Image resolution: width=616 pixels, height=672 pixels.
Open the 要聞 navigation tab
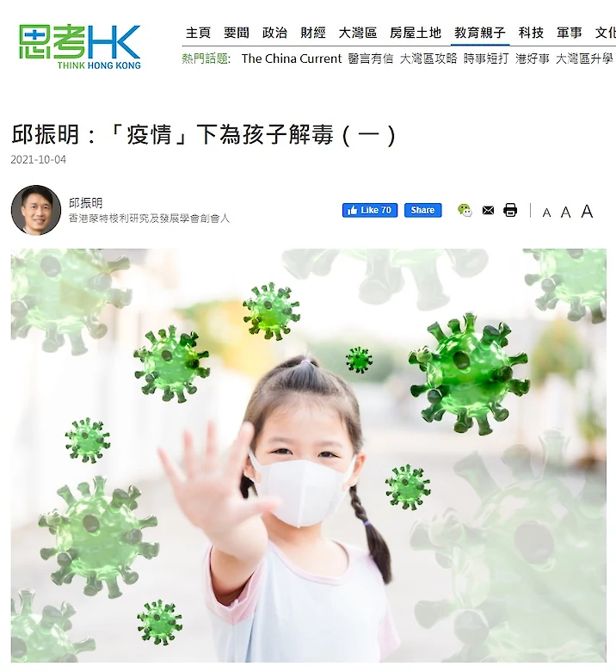coord(237,33)
